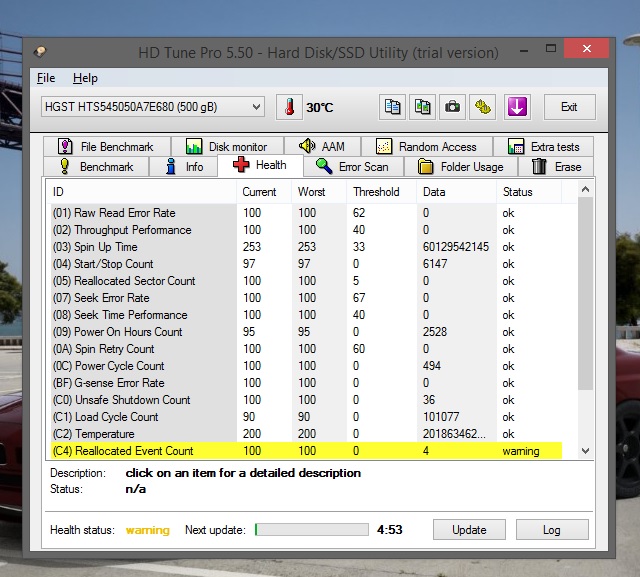Viewport: 640px width, 577px height.
Task: Click the HD Tune app icon in title bar
Action: [40, 52]
